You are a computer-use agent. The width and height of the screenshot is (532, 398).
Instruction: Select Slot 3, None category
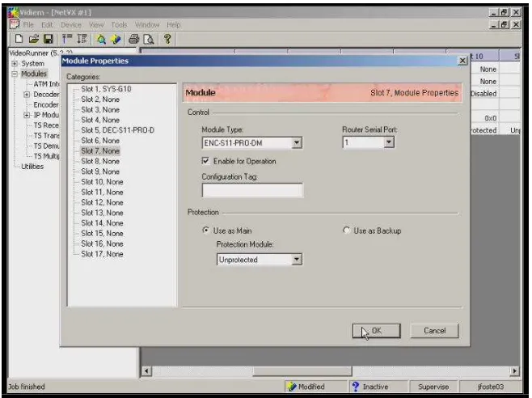coord(100,110)
